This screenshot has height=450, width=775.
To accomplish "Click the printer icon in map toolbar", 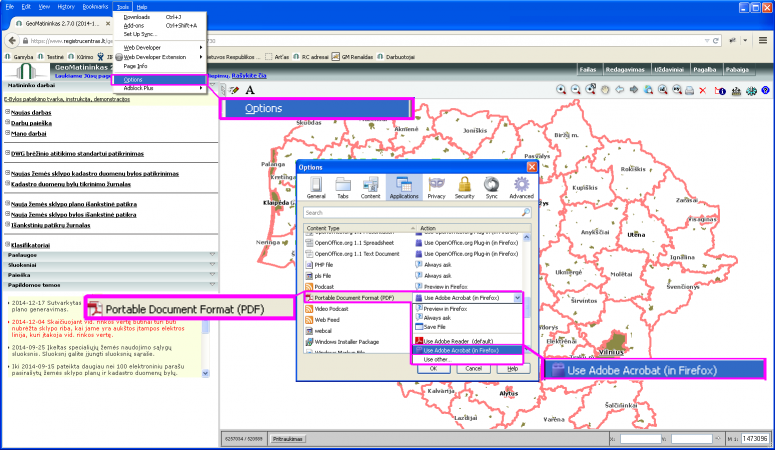I will point(689,90).
